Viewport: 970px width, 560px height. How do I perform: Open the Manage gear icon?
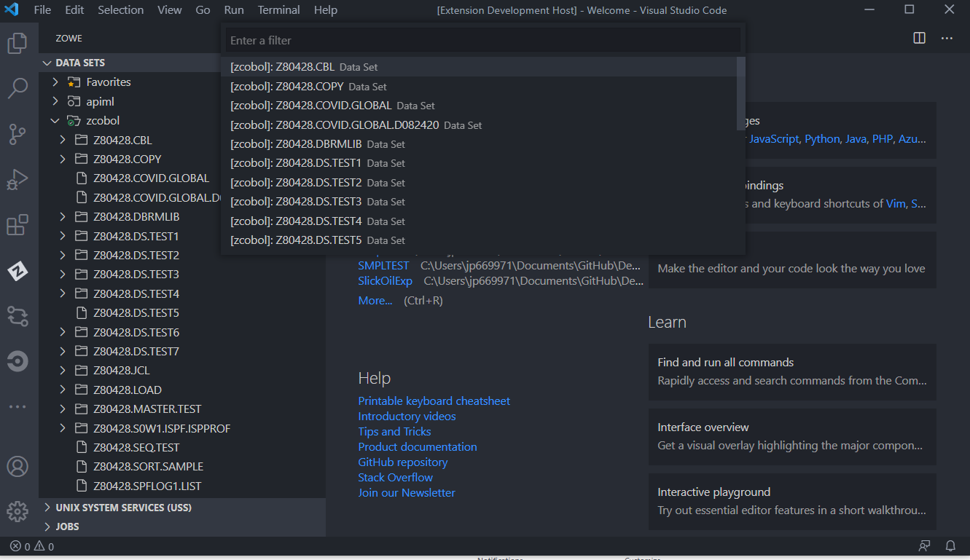(17, 511)
